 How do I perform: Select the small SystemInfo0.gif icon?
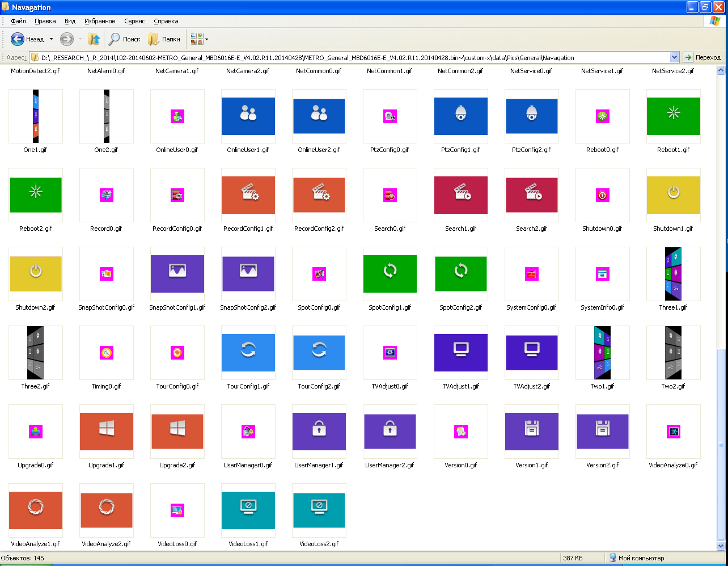click(602, 274)
